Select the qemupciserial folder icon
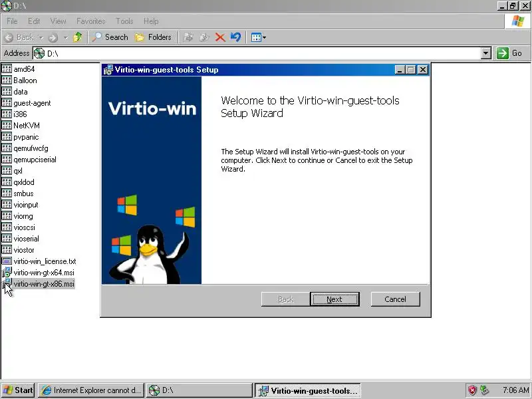Viewport: 532px width, 399px height. click(x=7, y=160)
